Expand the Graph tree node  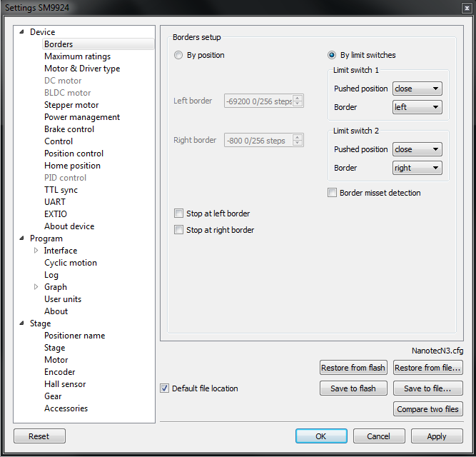[x=36, y=287]
